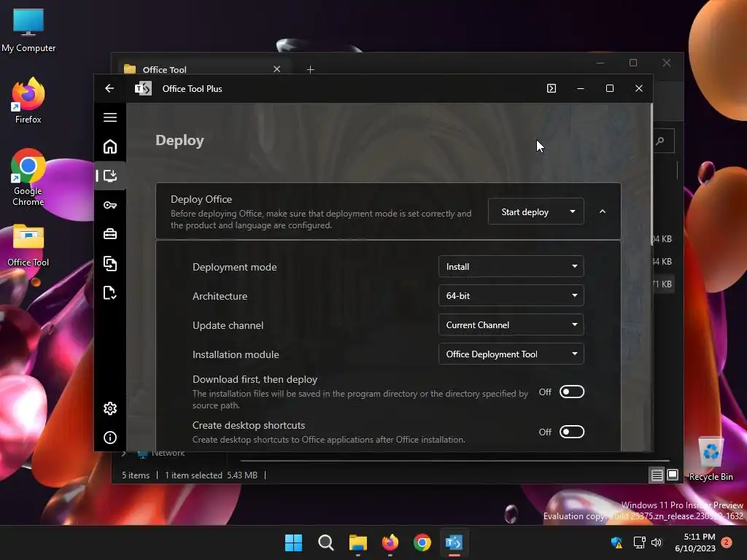Image resolution: width=747 pixels, height=560 pixels.
Task: Toggle Download first, then deploy switch
Action: click(572, 392)
